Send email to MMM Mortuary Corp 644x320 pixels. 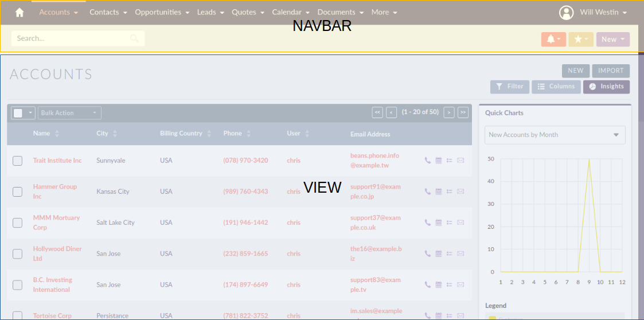(460, 223)
